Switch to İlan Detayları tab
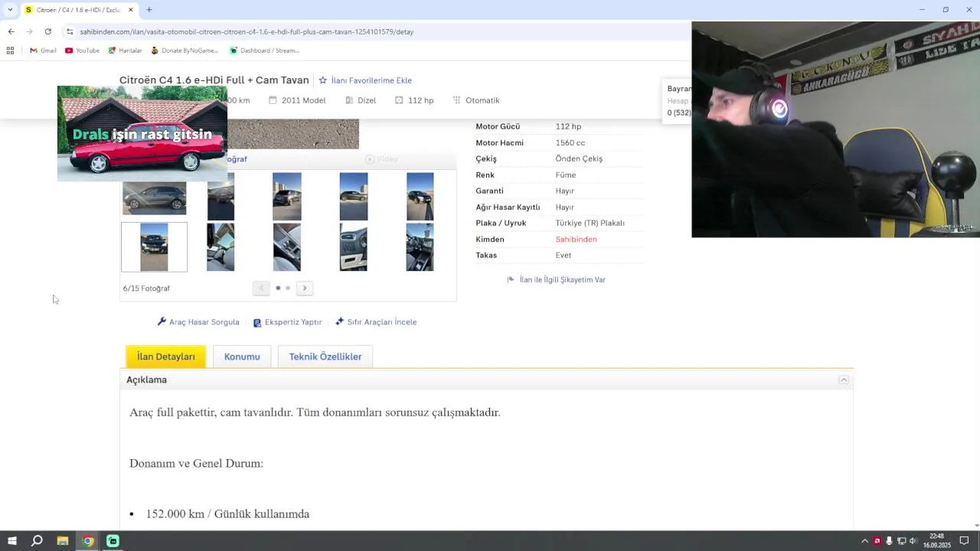 166,357
